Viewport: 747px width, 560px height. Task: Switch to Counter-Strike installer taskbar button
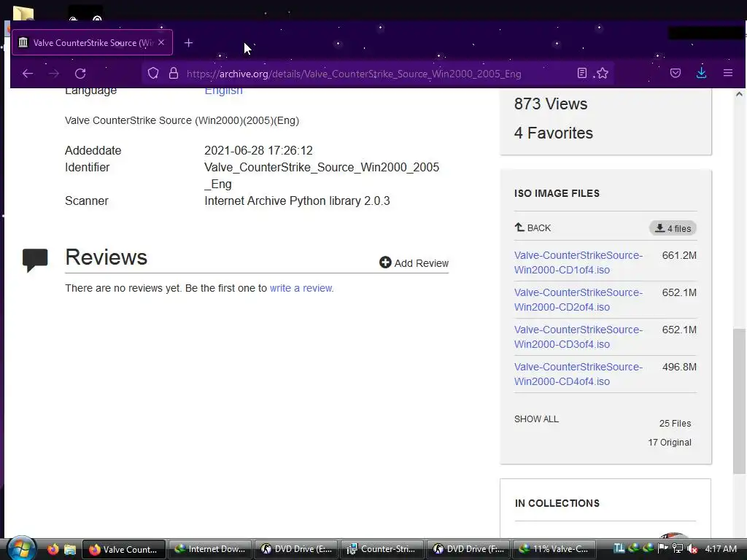382,549
